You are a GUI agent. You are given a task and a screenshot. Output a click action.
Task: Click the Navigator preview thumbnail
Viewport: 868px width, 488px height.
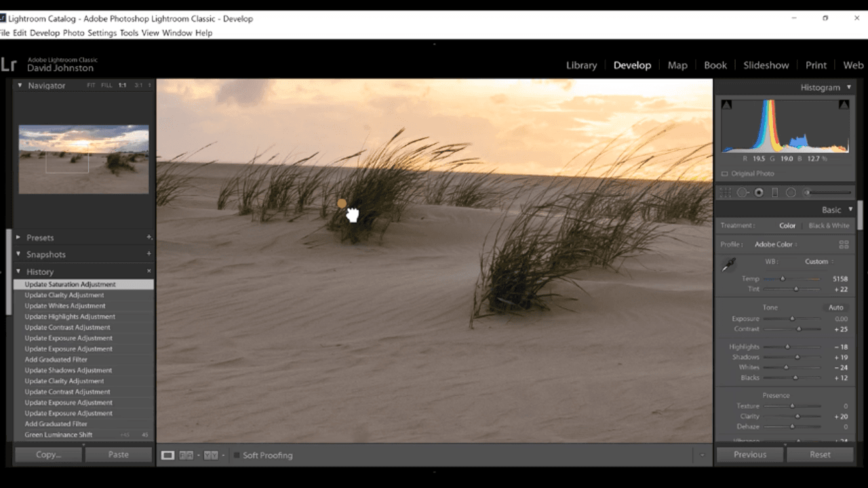[83, 159]
